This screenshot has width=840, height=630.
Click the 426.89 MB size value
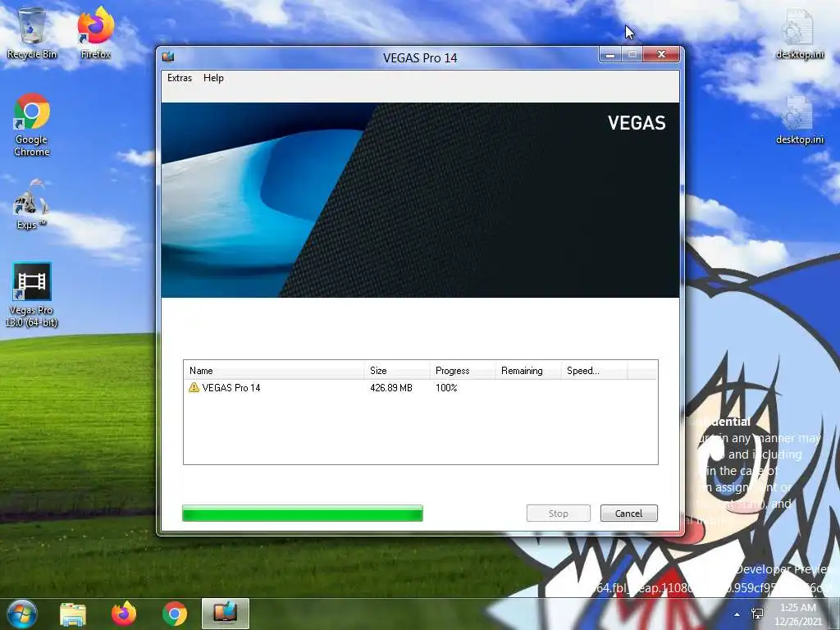(391, 388)
